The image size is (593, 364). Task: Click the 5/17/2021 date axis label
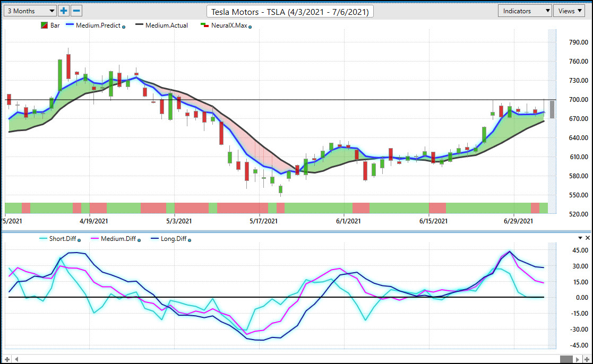click(264, 221)
